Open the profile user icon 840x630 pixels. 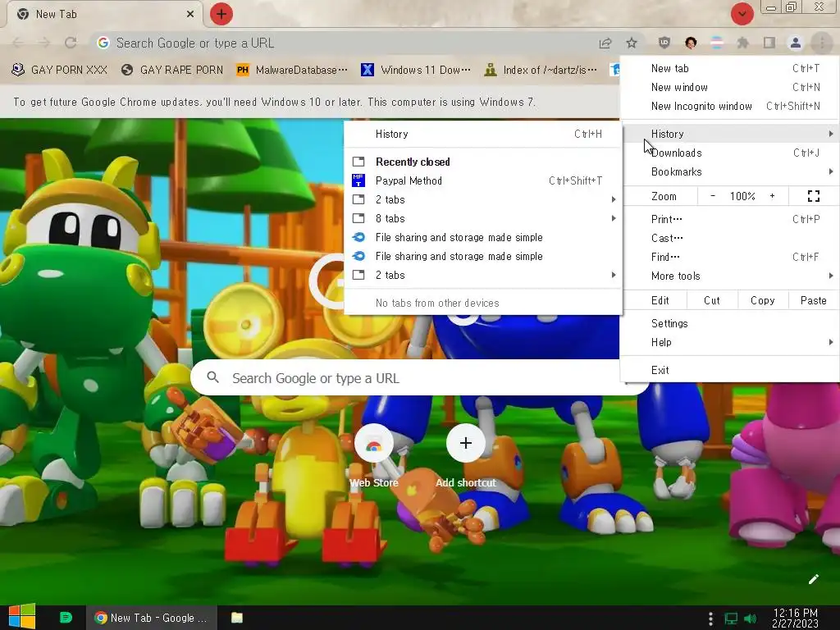tap(796, 43)
